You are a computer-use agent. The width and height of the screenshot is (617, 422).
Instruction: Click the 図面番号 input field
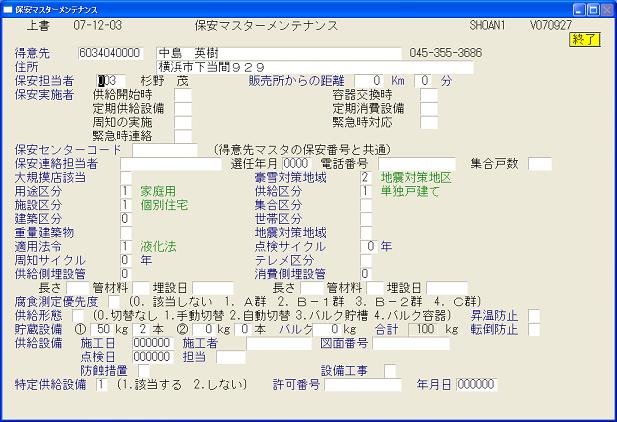coord(411,343)
